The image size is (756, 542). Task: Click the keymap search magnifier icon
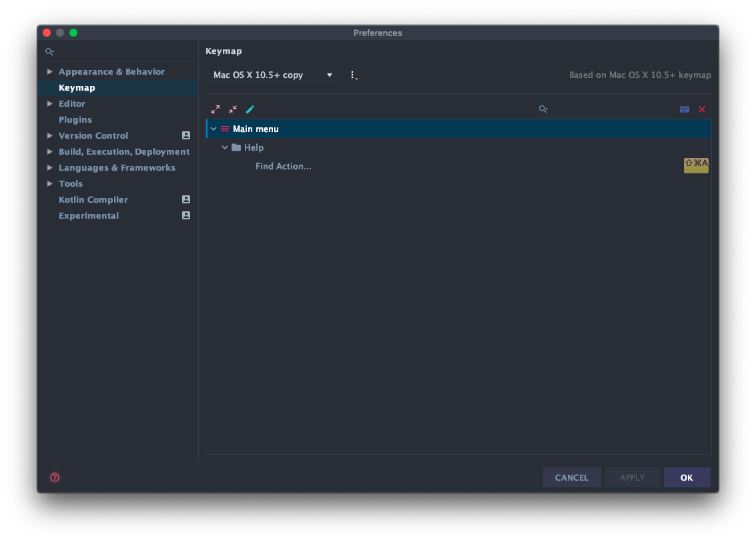click(x=543, y=109)
